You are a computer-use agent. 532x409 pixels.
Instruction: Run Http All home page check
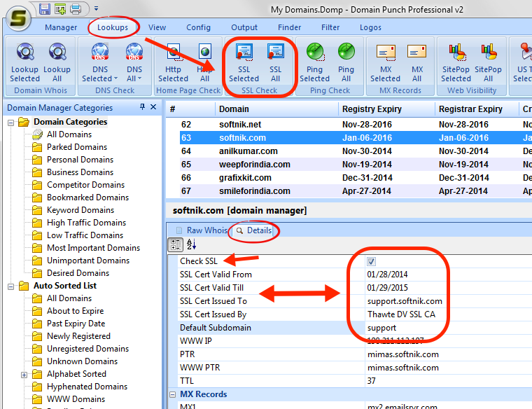coord(204,62)
